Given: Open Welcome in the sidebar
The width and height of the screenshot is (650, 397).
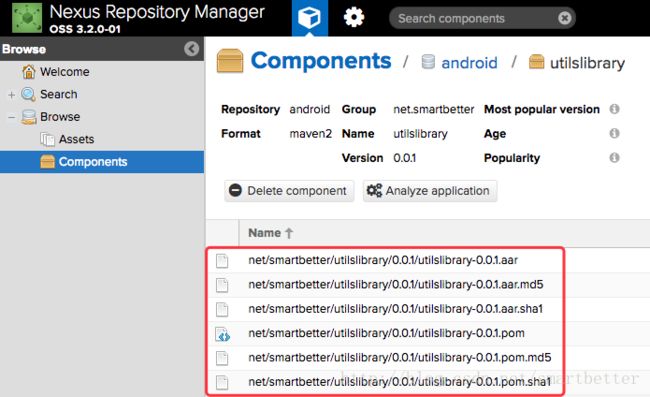Looking at the screenshot, I should pyautogui.click(x=65, y=72).
